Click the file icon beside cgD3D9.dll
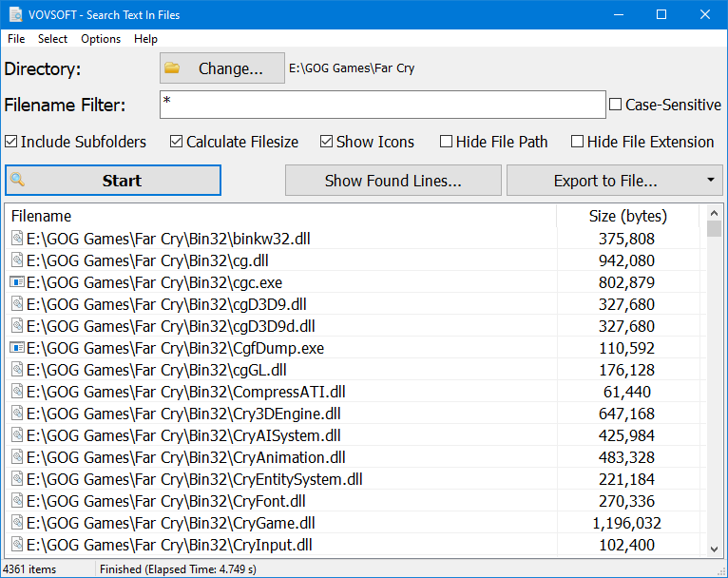 pos(17,303)
